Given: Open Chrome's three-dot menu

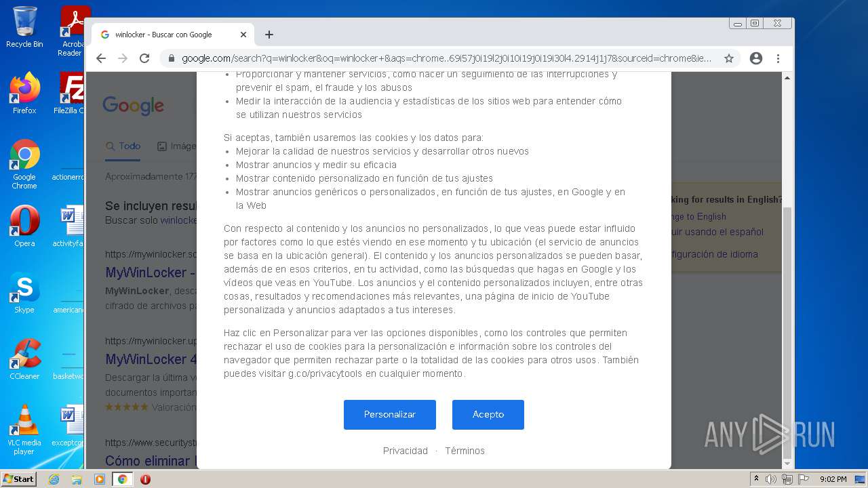Looking at the screenshot, I should [778, 58].
